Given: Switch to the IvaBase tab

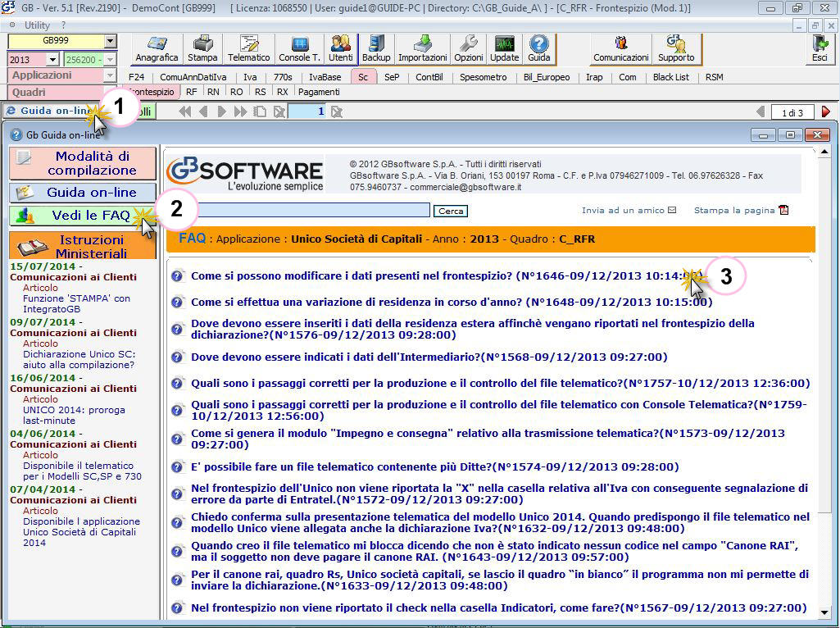Looking at the screenshot, I should coord(325,77).
